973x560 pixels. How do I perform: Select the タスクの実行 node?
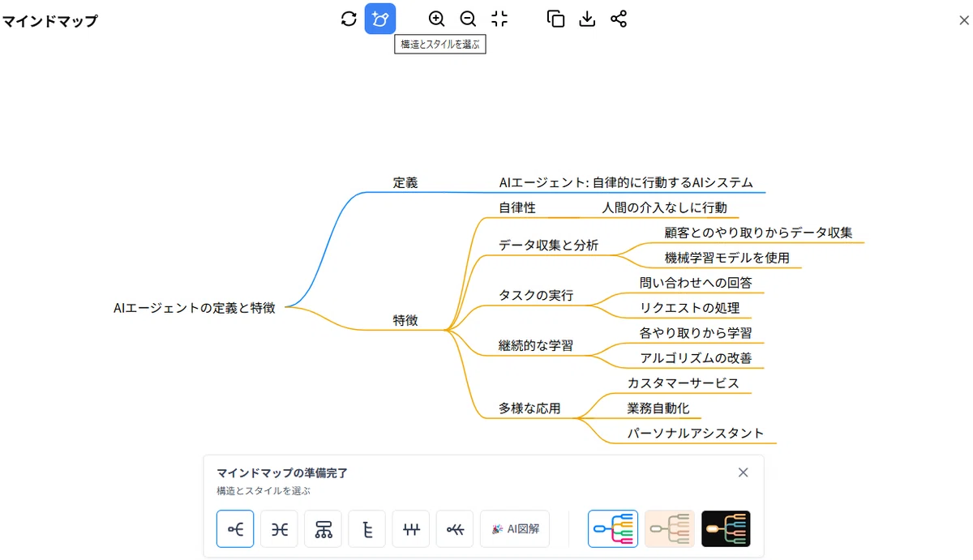[x=536, y=295]
